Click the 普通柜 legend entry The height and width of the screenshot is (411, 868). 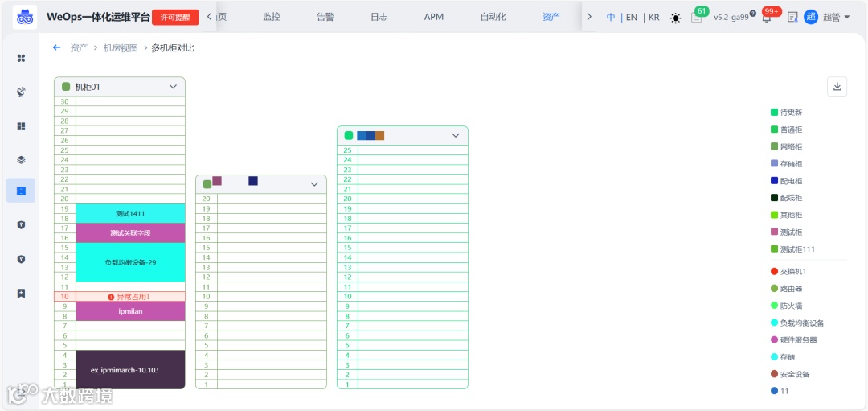tap(786, 129)
